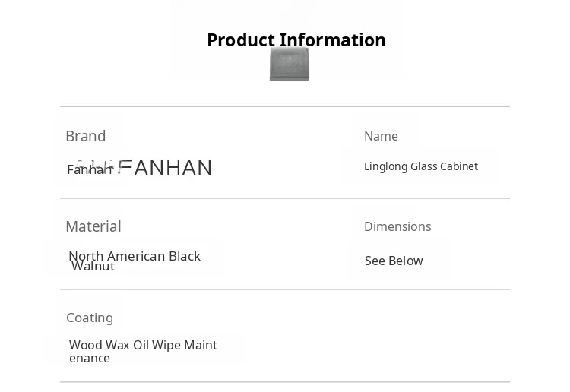Click the word Below in Dimensions value
570x392 pixels.
pos(407,261)
